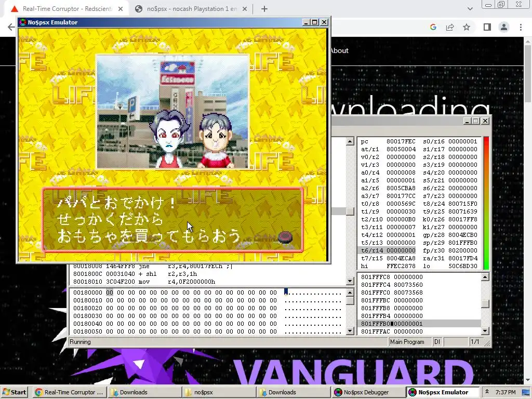Click hex dump scrollbar down arrow
The height and width of the screenshot is (399, 532).
click(350, 331)
